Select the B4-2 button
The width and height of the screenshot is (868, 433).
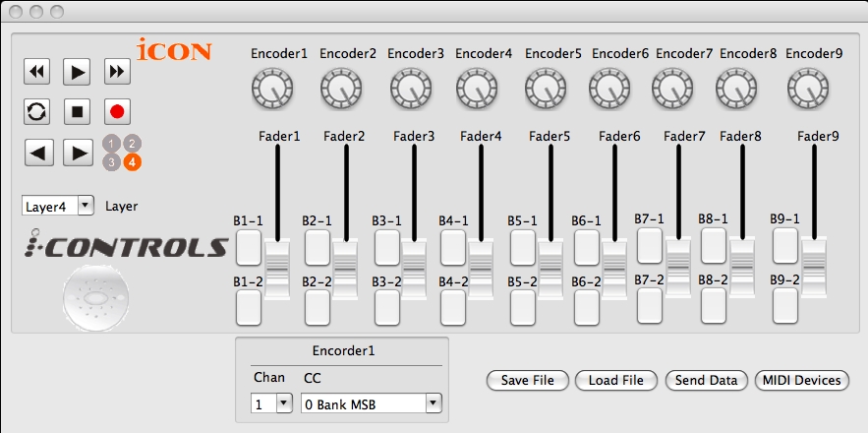453,308
